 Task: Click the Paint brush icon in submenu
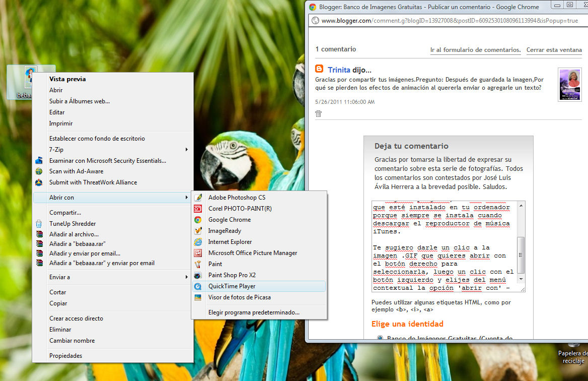click(x=198, y=264)
